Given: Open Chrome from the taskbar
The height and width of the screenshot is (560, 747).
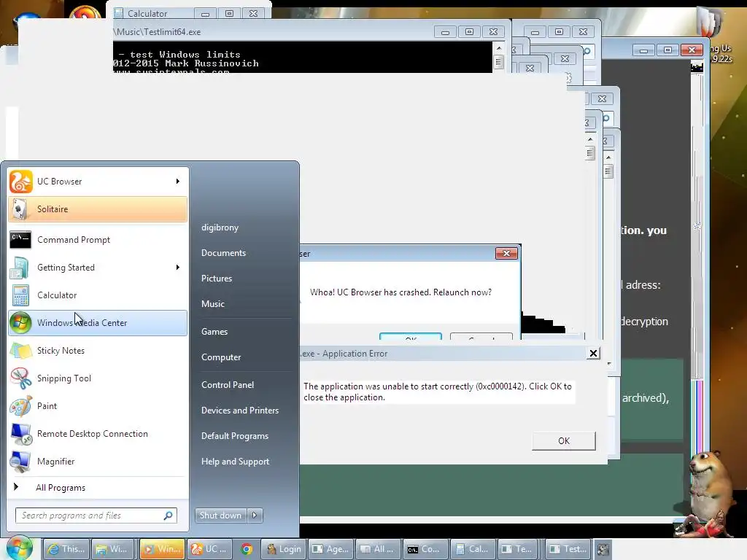Looking at the screenshot, I should (247, 549).
